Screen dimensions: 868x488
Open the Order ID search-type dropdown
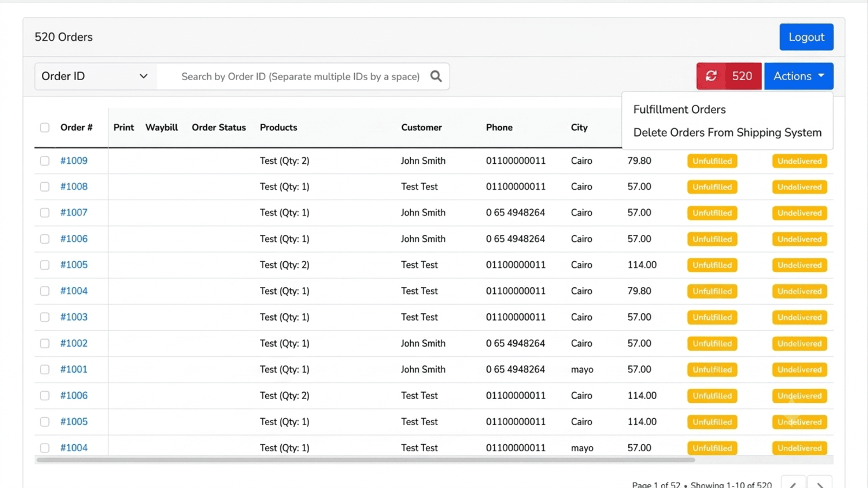pyautogui.click(x=95, y=76)
